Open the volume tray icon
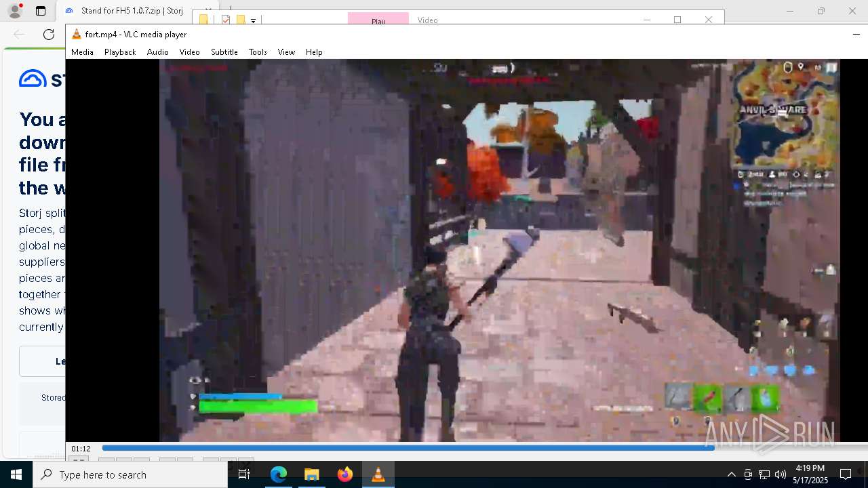Image resolution: width=868 pixels, height=488 pixels. [781, 474]
